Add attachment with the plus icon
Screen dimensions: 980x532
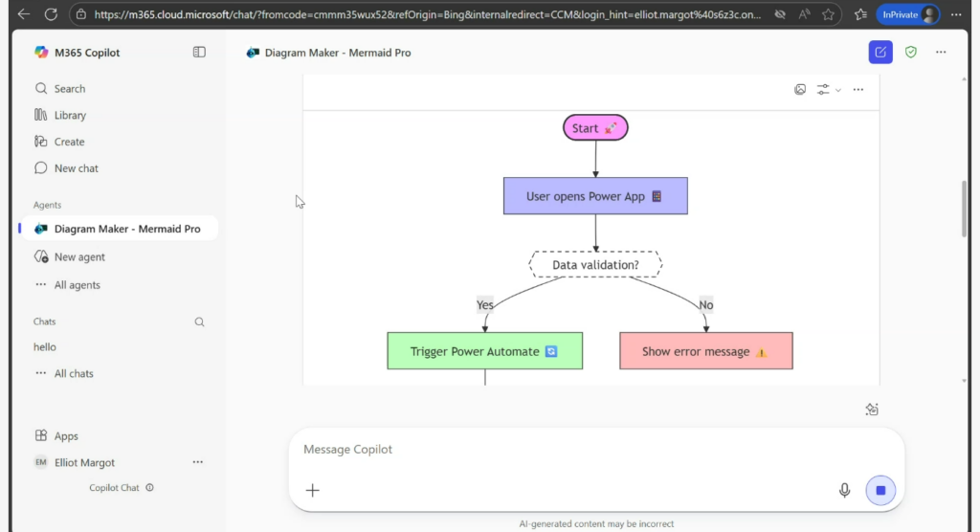click(x=313, y=491)
